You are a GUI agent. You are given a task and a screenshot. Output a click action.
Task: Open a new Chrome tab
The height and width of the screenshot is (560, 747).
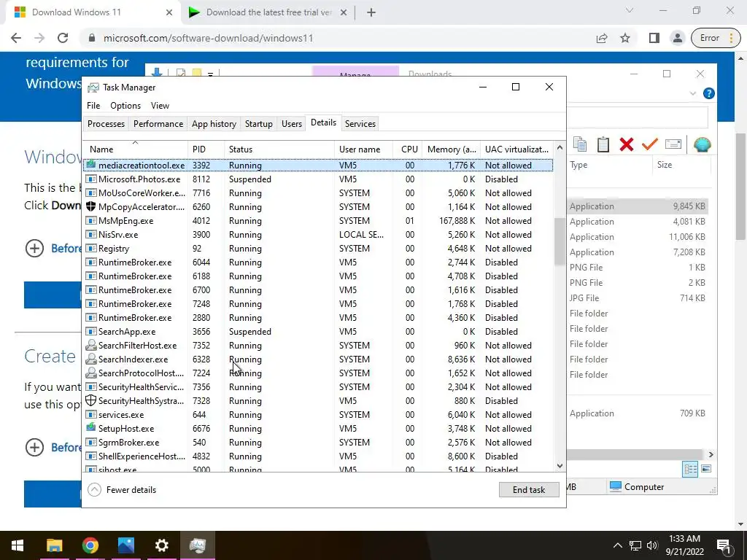click(371, 12)
